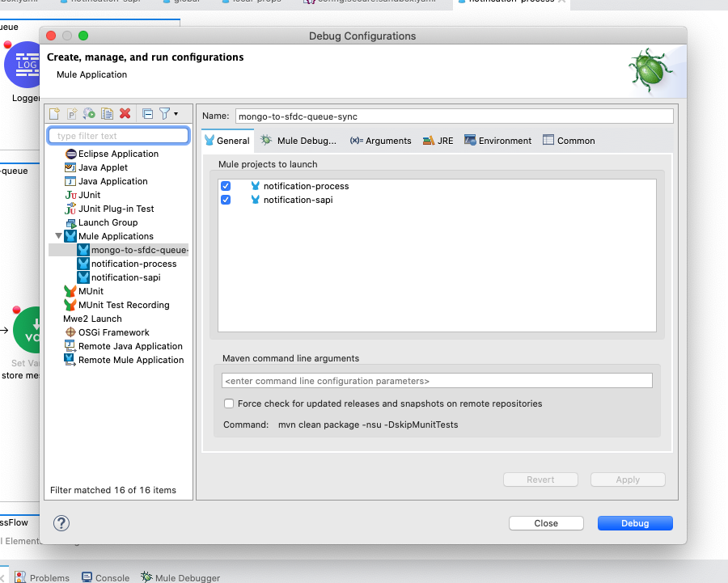Screen dimensions: 728x583
Task: Click Export launch configuration icon
Action: coord(90,114)
